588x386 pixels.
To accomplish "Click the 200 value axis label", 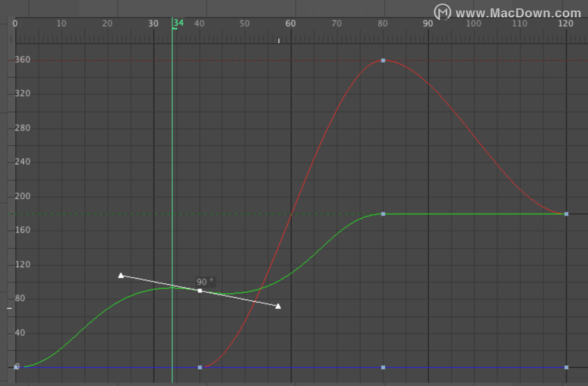I will pyautogui.click(x=22, y=196).
